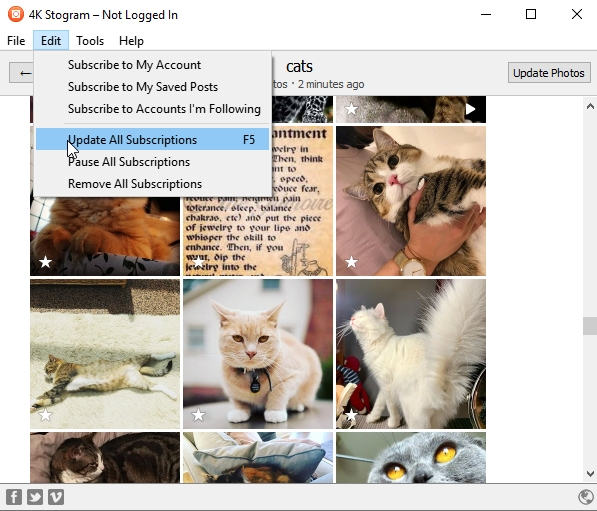Star the orange fluffy cat photo
The width and height of the screenshot is (597, 511).
point(46,262)
